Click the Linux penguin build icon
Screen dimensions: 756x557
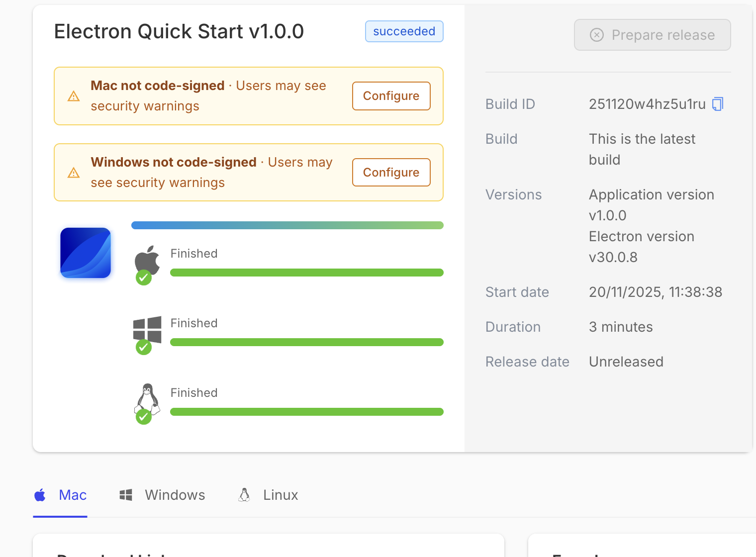(147, 399)
